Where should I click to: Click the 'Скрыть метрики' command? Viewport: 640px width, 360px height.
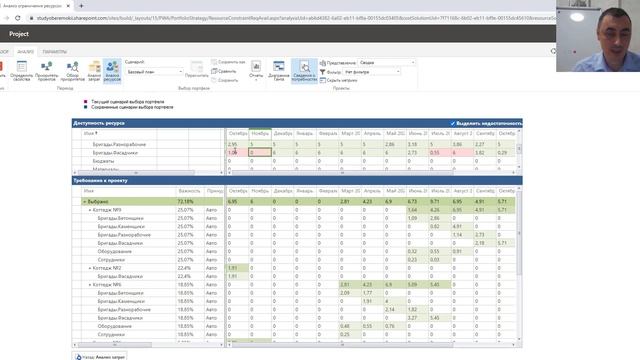339,80
